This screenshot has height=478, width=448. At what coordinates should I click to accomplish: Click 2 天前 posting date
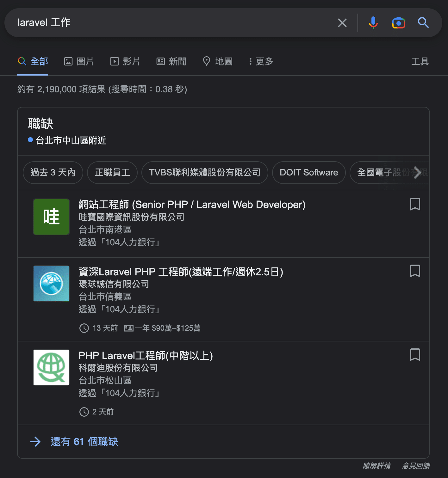[x=103, y=412]
